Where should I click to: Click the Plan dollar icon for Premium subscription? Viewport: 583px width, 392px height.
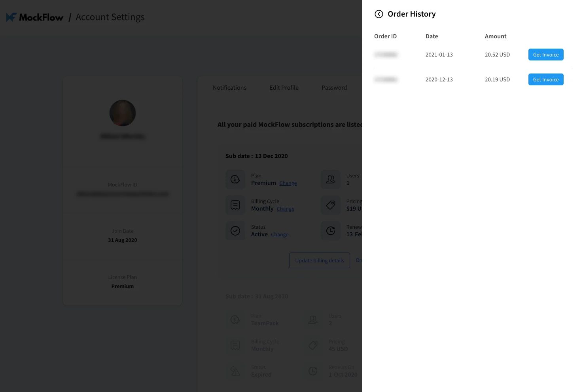pos(235,179)
